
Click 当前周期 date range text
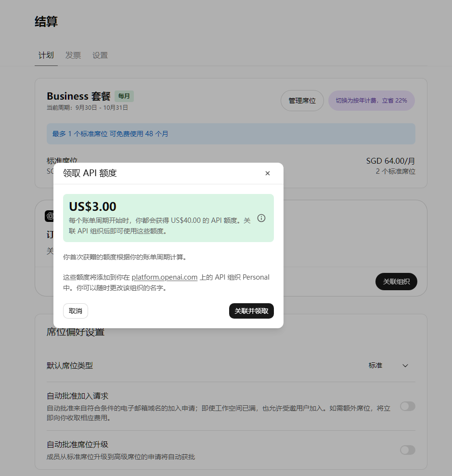coord(87,108)
